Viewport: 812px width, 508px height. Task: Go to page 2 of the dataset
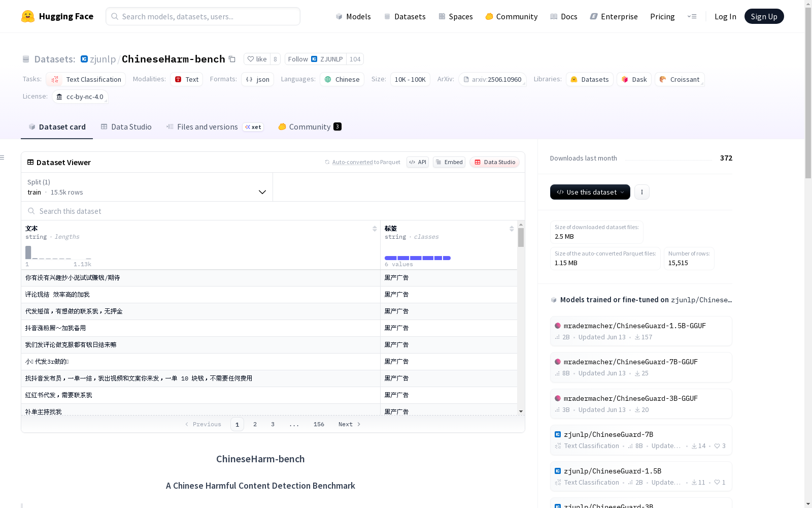[x=255, y=424]
